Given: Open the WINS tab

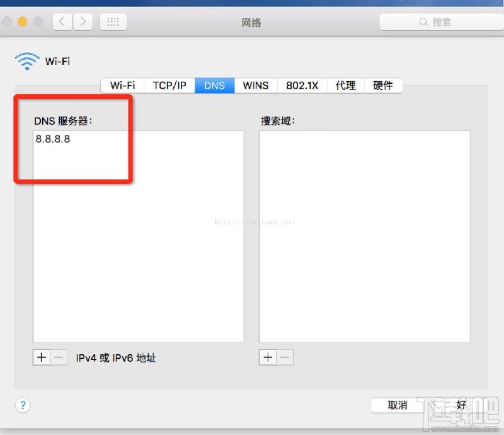Looking at the screenshot, I should point(256,86).
